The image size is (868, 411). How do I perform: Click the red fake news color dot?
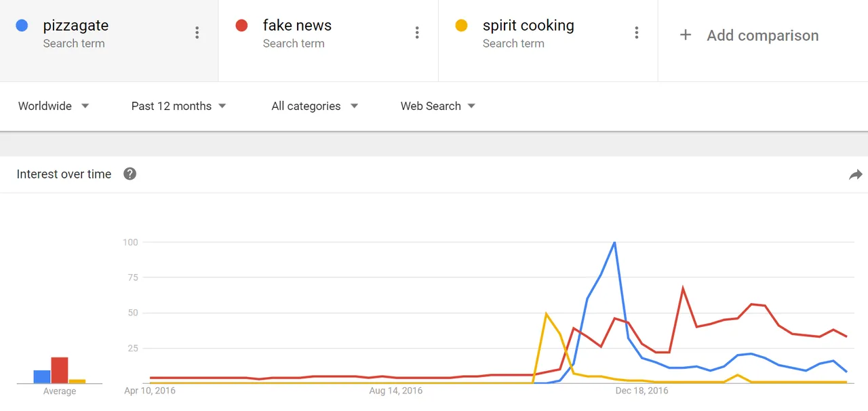click(x=241, y=26)
